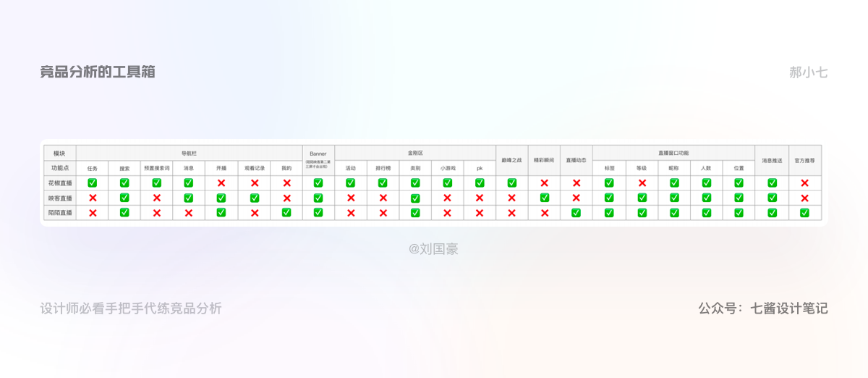Click the 陌陌直播 我的 check mark

[x=286, y=212]
